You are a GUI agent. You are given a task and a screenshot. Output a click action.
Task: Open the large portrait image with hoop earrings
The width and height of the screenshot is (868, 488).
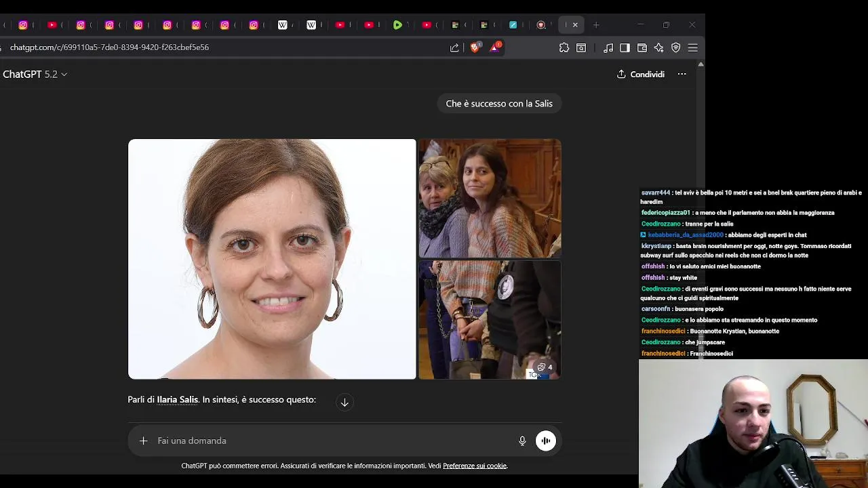point(272,259)
